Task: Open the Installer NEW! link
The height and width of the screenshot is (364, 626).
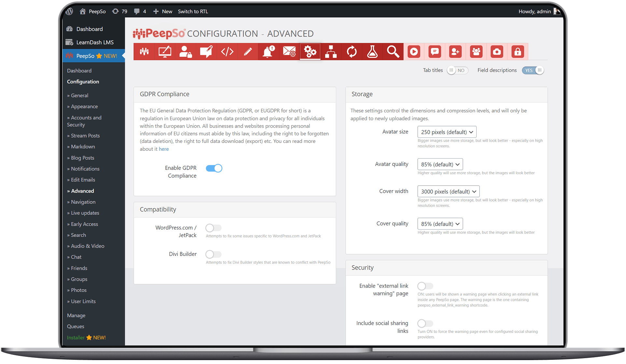Action: click(86, 338)
